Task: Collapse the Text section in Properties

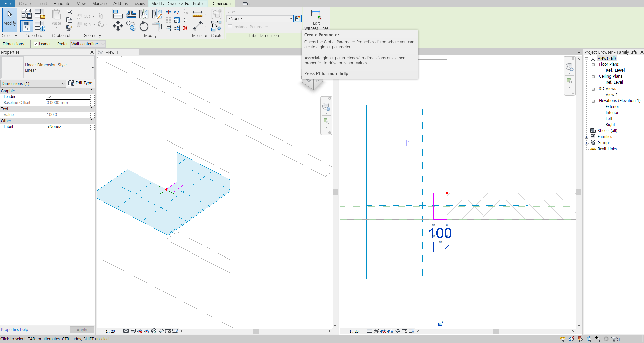Action: tap(91, 109)
